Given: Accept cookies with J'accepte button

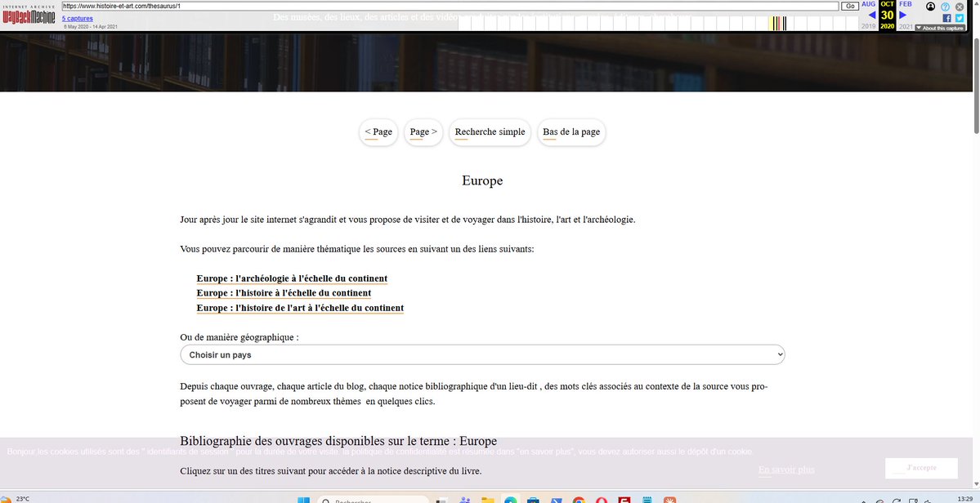Looking at the screenshot, I should point(921,468).
